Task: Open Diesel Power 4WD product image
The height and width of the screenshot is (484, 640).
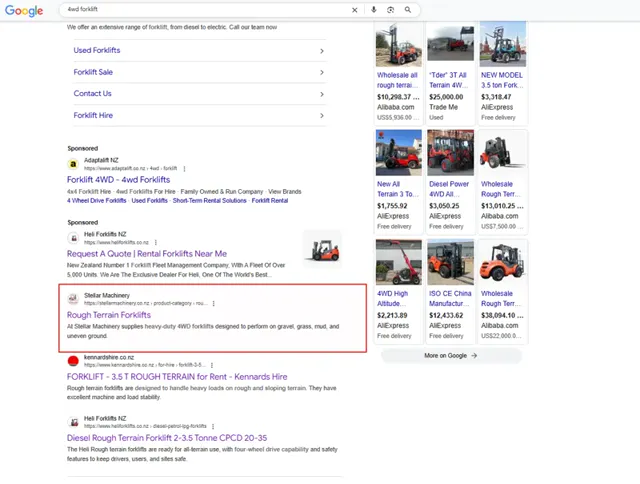Action: click(x=451, y=153)
